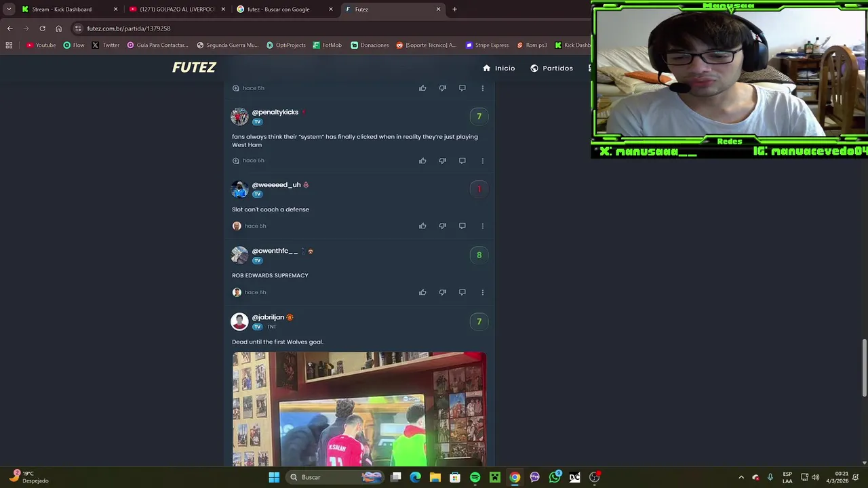The height and width of the screenshot is (488, 868).
Task: Go back in browser history
Action: pos(9,28)
